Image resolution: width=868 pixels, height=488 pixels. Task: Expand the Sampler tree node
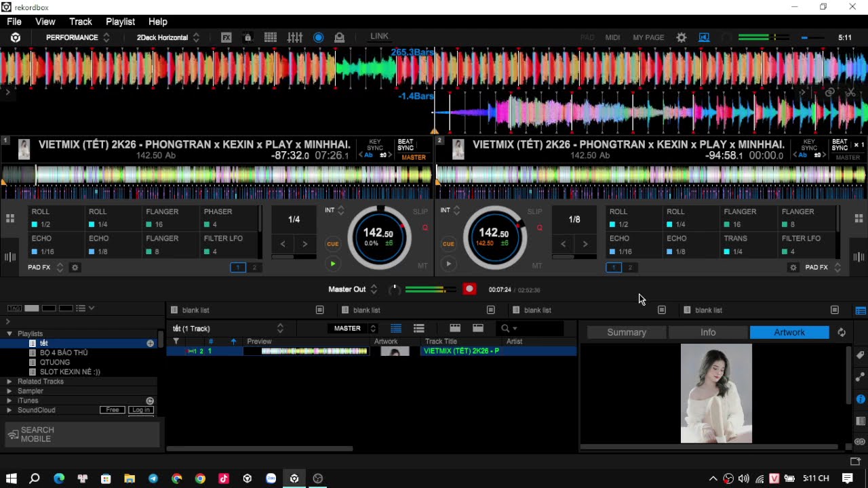tap(9, 391)
